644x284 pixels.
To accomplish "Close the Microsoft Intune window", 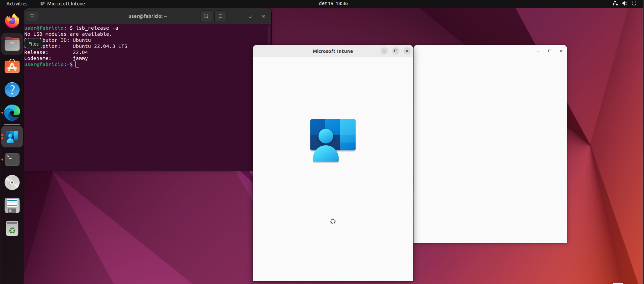I will [x=407, y=51].
